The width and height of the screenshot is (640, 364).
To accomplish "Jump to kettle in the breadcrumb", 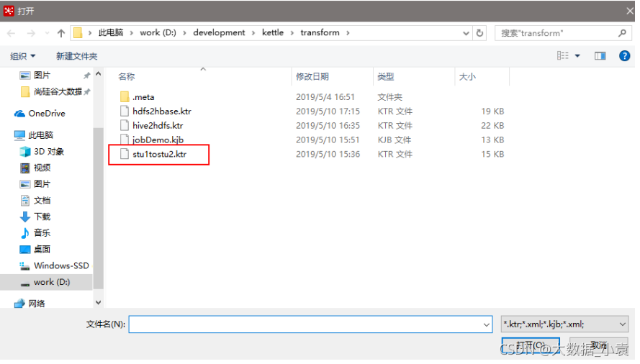I will click(273, 32).
